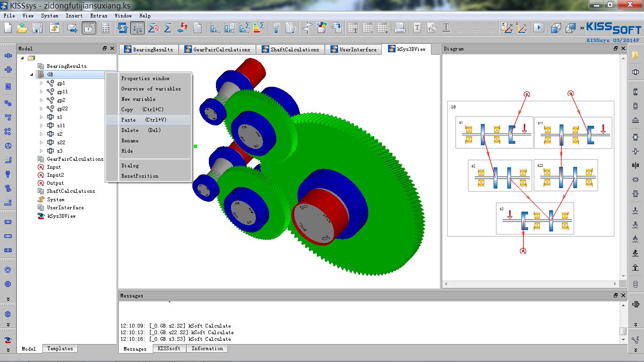Click the plain blue sigma toolbar icon
The image size is (644, 362).
tap(168, 28)
